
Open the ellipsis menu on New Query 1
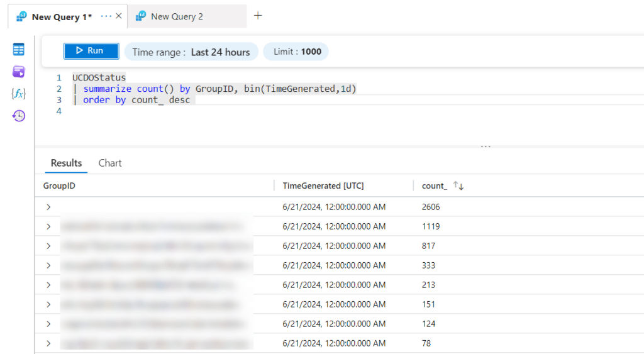106,16
